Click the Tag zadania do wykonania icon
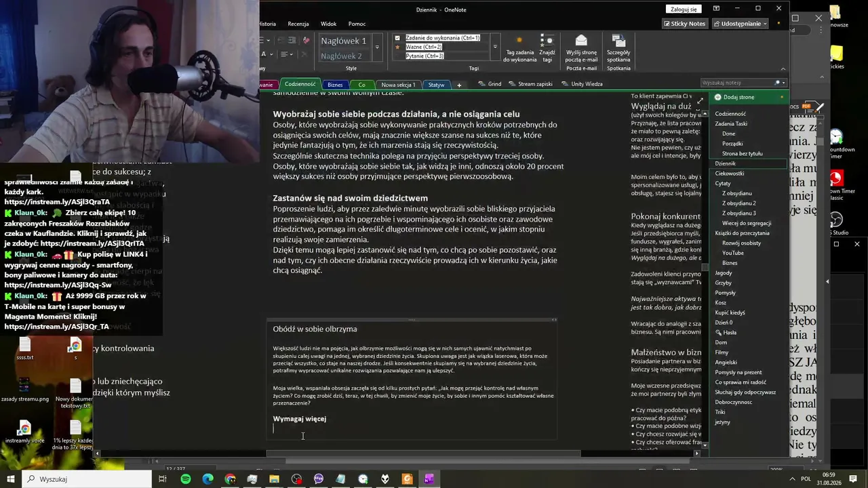 [x=519, y=49]
